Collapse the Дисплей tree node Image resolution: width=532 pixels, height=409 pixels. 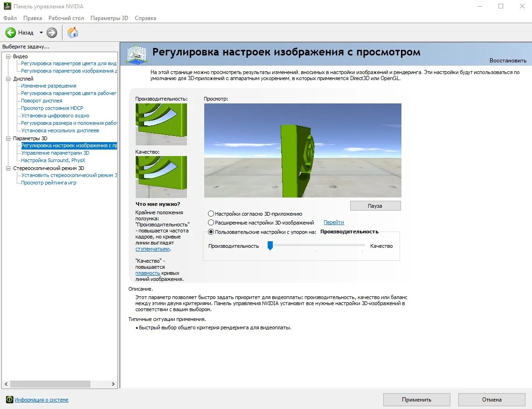8,79
